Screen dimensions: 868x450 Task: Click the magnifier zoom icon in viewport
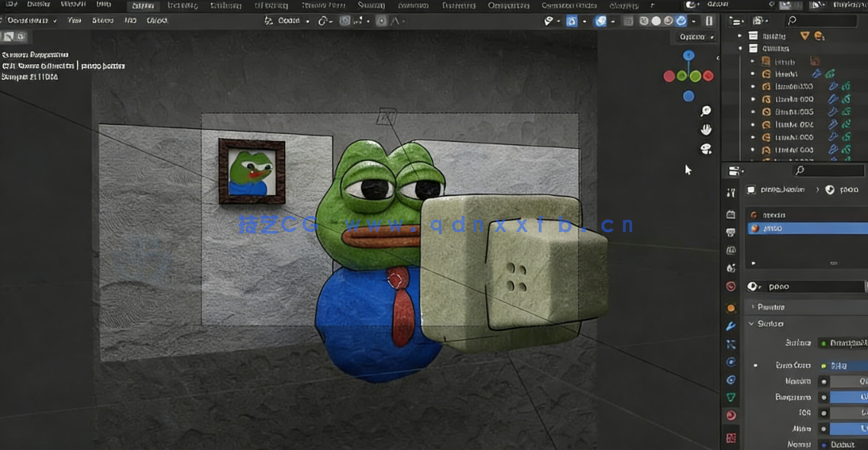tap(706, 110)
